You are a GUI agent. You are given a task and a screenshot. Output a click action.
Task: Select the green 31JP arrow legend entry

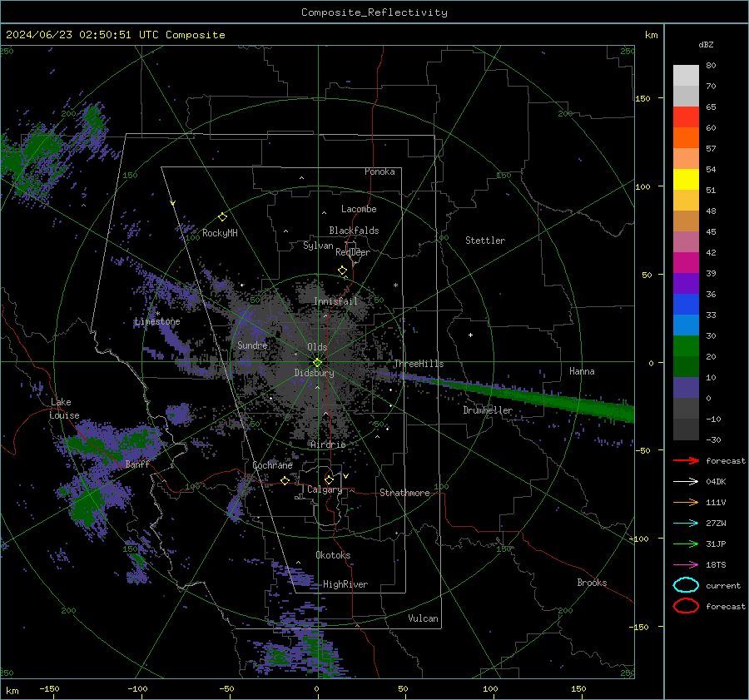pos(686,544)
